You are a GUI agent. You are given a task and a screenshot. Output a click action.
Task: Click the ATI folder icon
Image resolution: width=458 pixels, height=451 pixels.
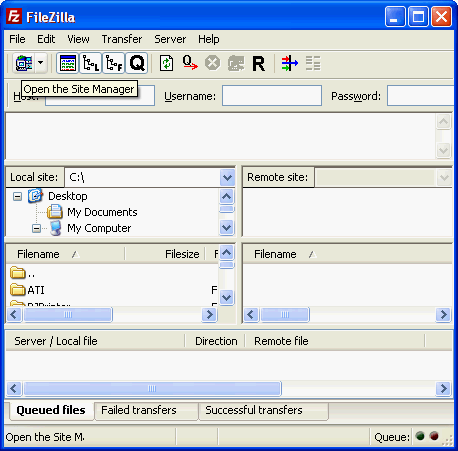tap(17, 290)
